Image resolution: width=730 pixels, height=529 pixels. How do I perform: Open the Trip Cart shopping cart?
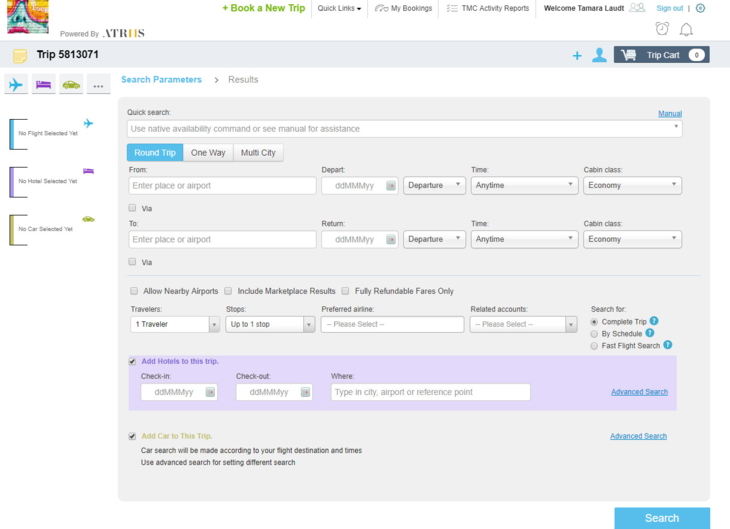pyautogui.click(x=661, y=55)
